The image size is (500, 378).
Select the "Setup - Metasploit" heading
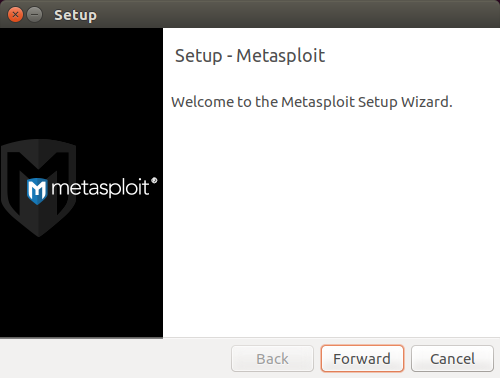(250, 56)
